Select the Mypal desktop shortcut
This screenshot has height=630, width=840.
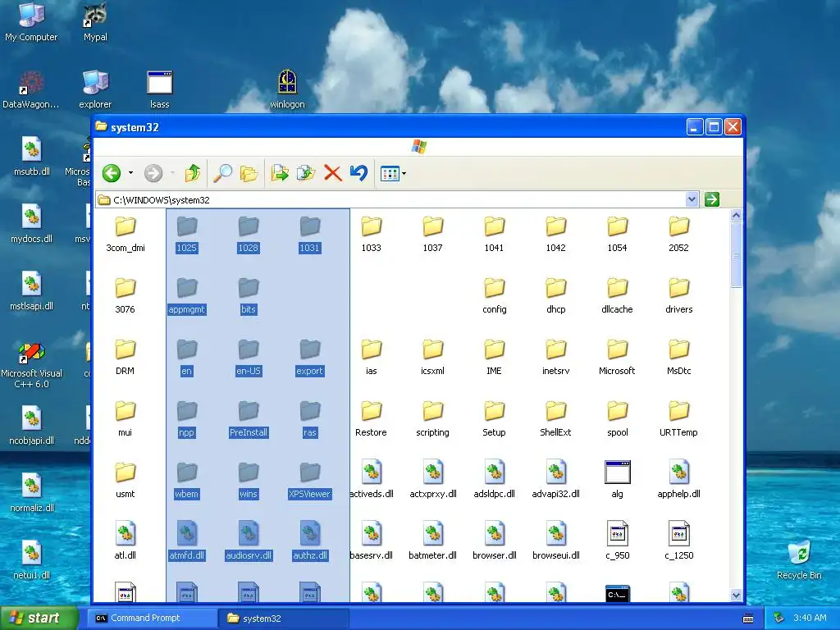(95, 23)
